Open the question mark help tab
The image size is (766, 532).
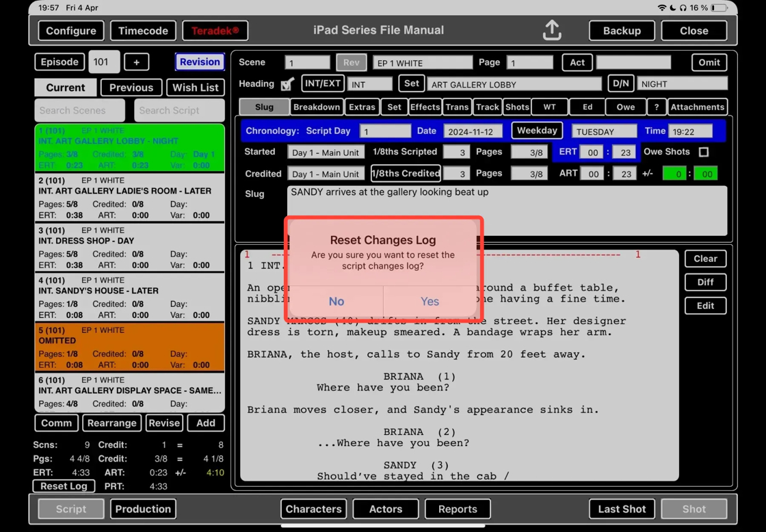[656, 107]
